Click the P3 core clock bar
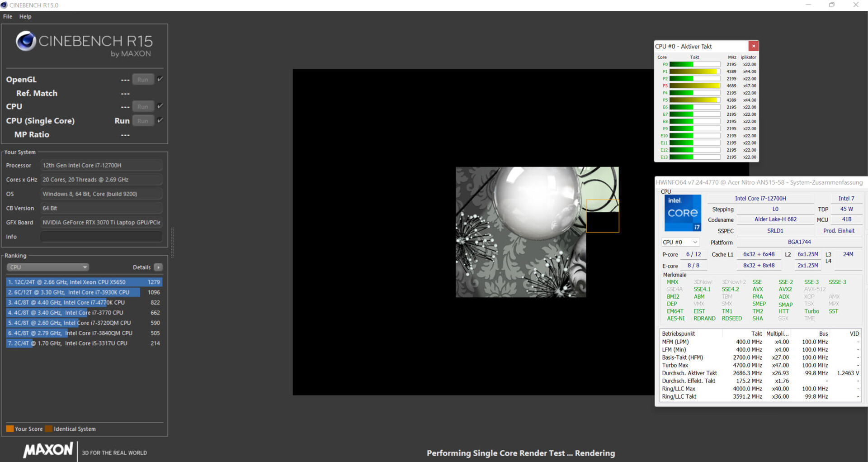 click(695, 86)
